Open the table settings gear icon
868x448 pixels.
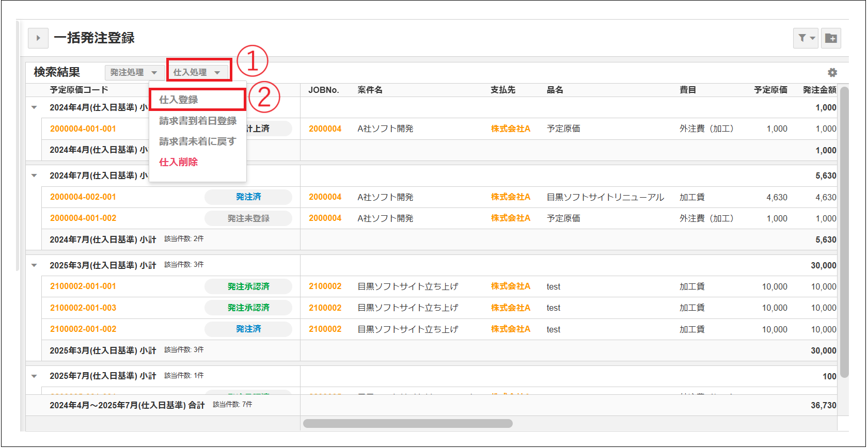pyautogui.click(x=832, y=73)
